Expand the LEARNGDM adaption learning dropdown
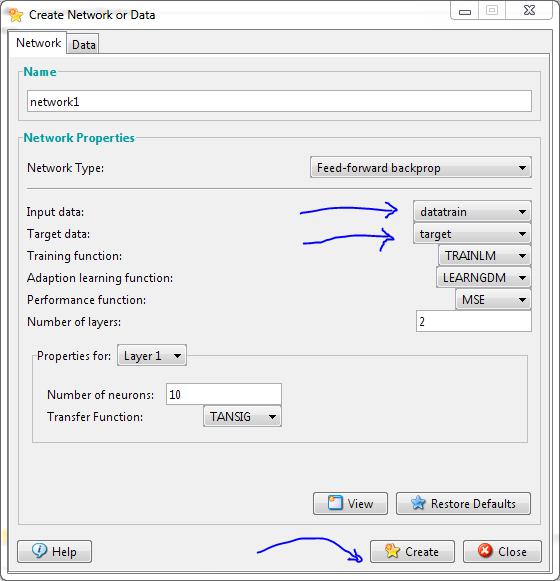Image resolution: width=560 pixels, height=581 pixels. tap(484, 278)
